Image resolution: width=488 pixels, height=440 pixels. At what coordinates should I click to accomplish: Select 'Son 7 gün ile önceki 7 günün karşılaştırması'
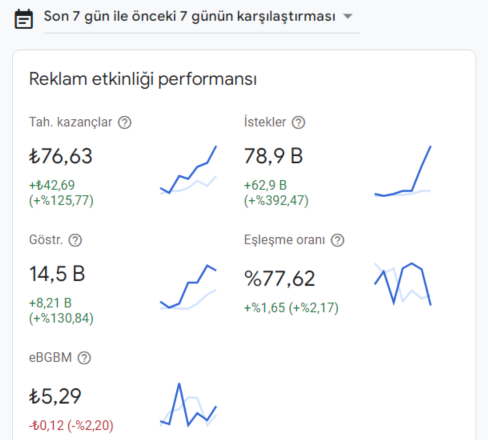pyautogui.click(x=189, y=16)
